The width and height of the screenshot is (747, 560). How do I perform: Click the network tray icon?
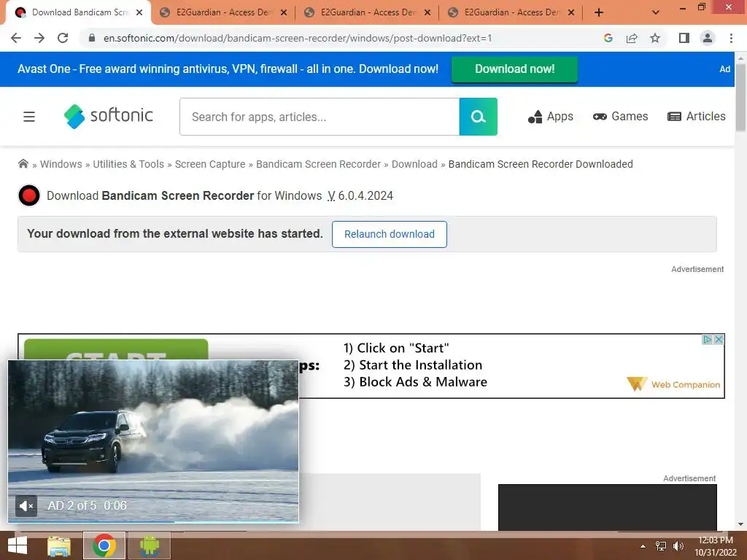click(x=661, y=546)
